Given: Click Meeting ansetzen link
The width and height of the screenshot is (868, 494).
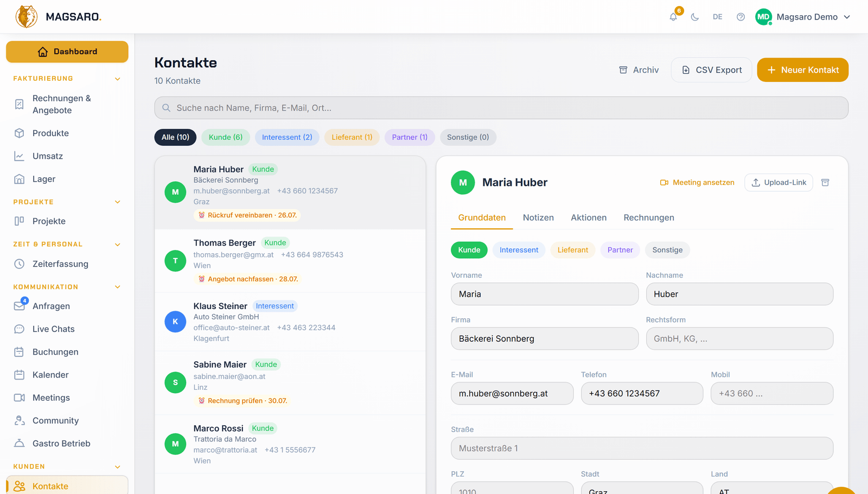Looking at the screenshot, I should (x=697, y=183).
